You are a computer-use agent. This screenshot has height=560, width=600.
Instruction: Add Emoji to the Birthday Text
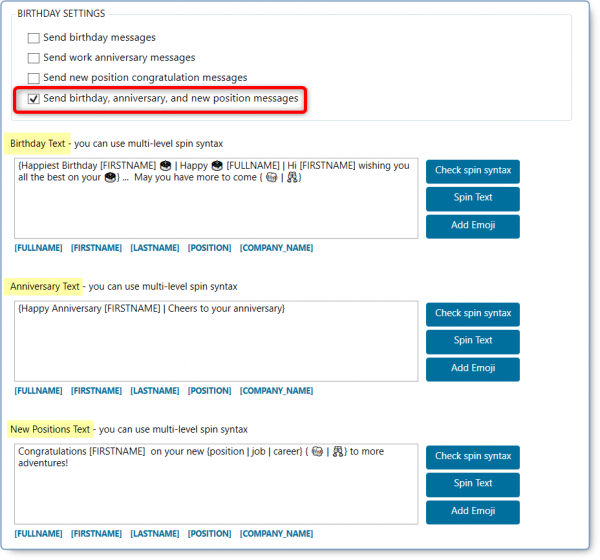click(473, 225)
